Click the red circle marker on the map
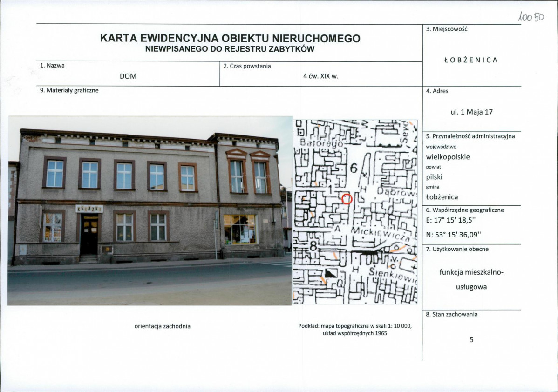558x392 pixels. [x=347, y=199]
